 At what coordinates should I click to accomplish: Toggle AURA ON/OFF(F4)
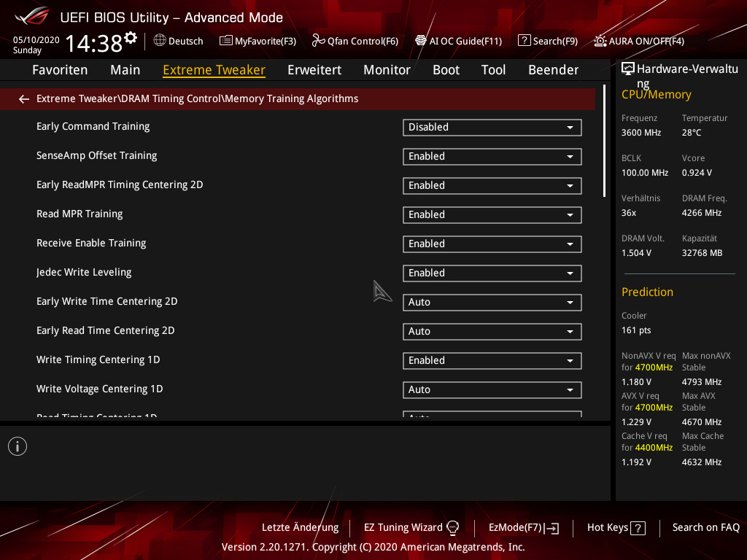pyautogui.click(x=639, y=41)
